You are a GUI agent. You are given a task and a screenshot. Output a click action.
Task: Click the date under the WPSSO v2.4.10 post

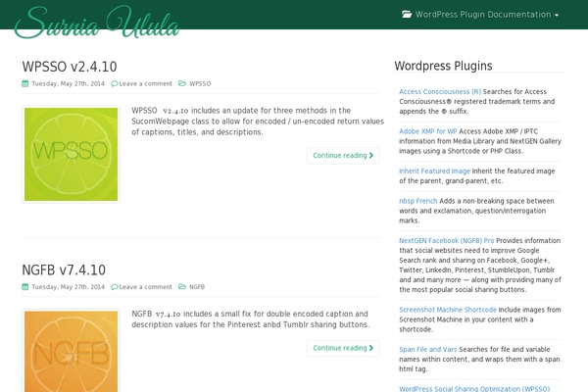(x=68, y=83)
